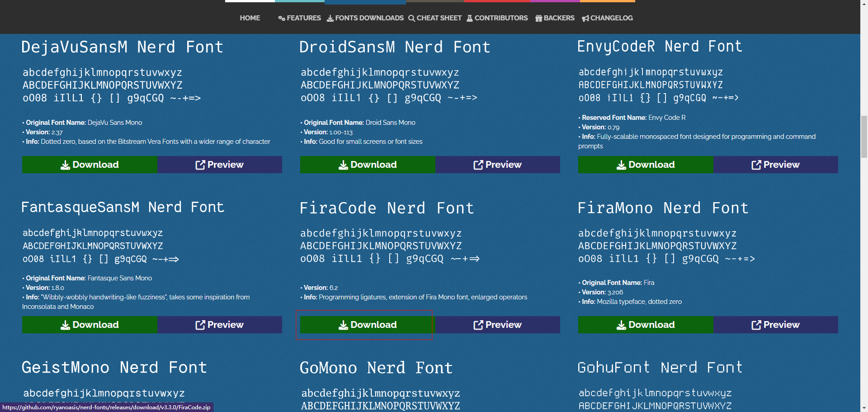Download the FiraCode Nerd Font
Screen dimensions: 868x412
click(367, 325)
